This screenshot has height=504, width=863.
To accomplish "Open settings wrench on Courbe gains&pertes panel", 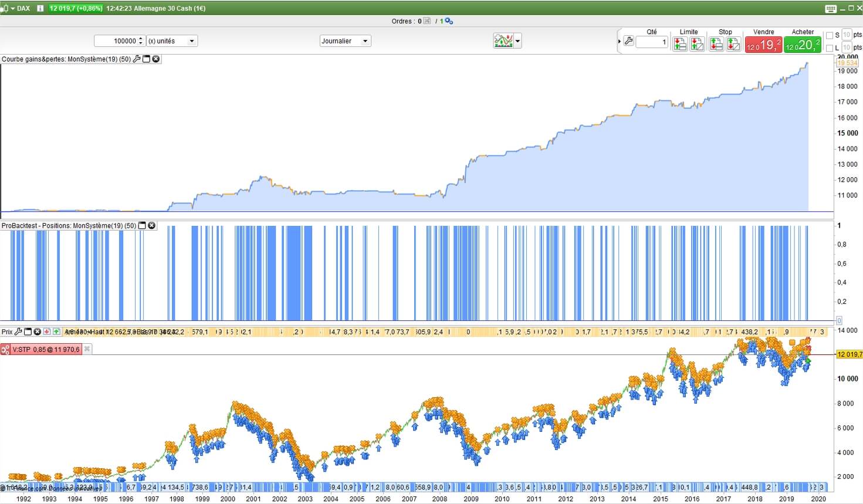I will pos(137,59).
